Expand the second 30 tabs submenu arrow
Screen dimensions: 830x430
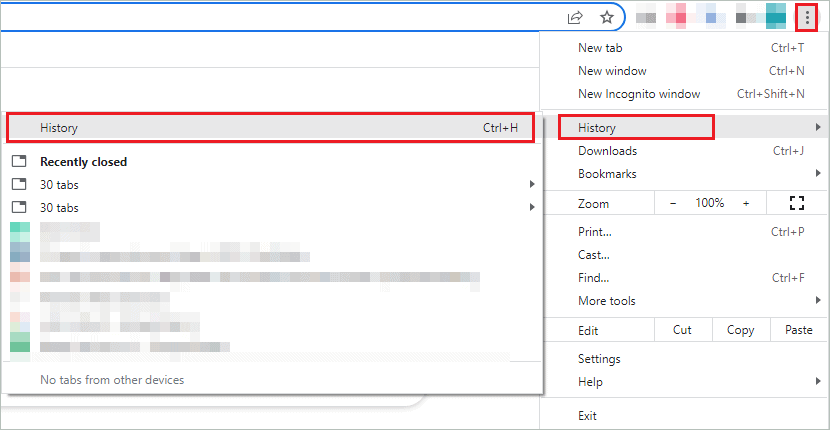(532, 207)
